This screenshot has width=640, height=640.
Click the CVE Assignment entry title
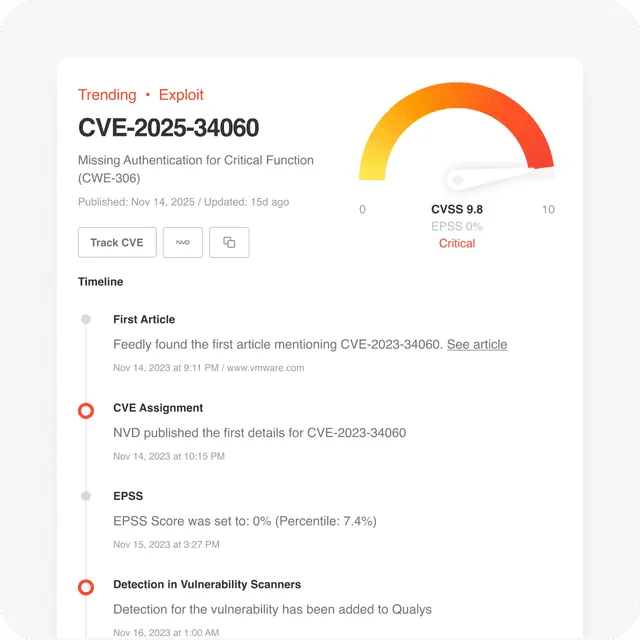158,408
